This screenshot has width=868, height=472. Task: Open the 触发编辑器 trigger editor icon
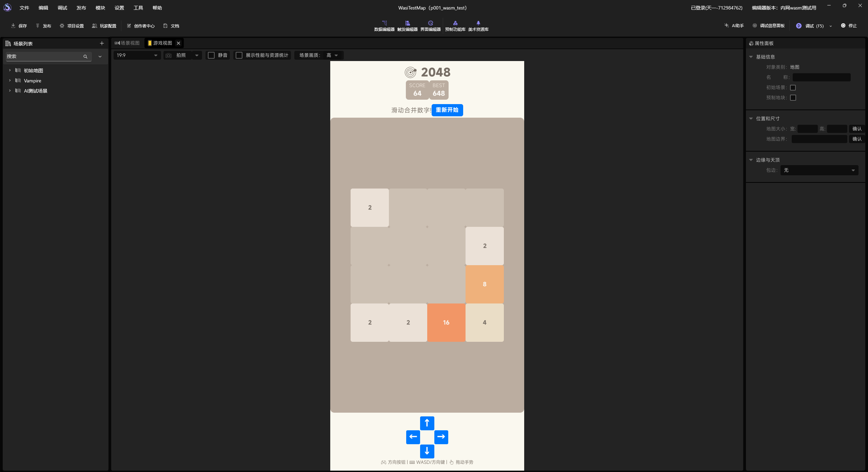(407, 23)
